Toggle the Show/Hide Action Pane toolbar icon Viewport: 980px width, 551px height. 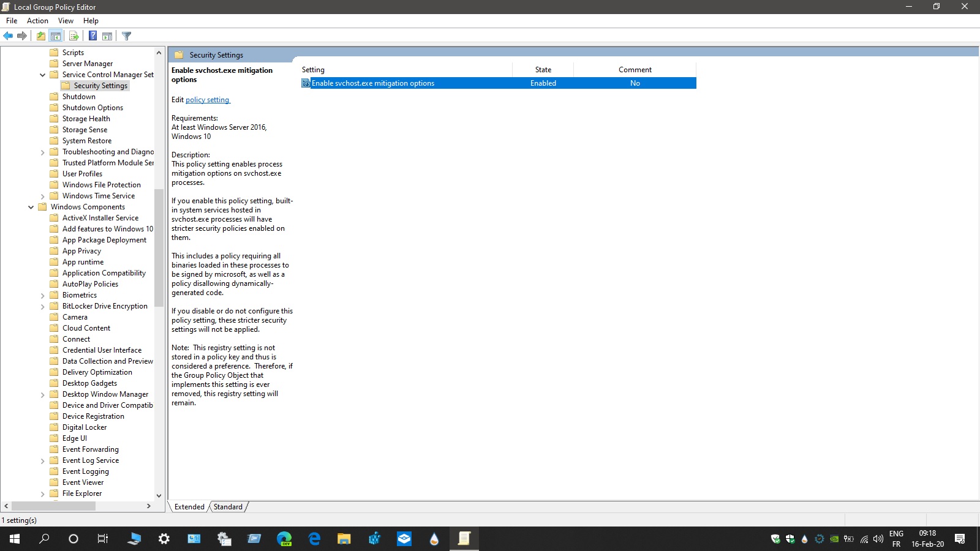[107, 36]
